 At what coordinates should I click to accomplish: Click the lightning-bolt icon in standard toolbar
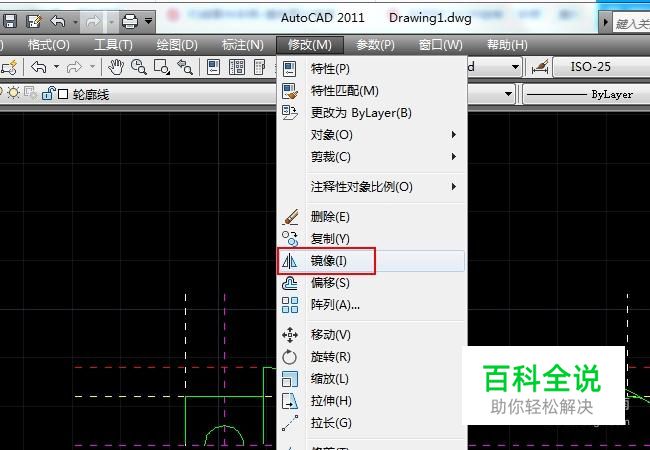[9, 68]
